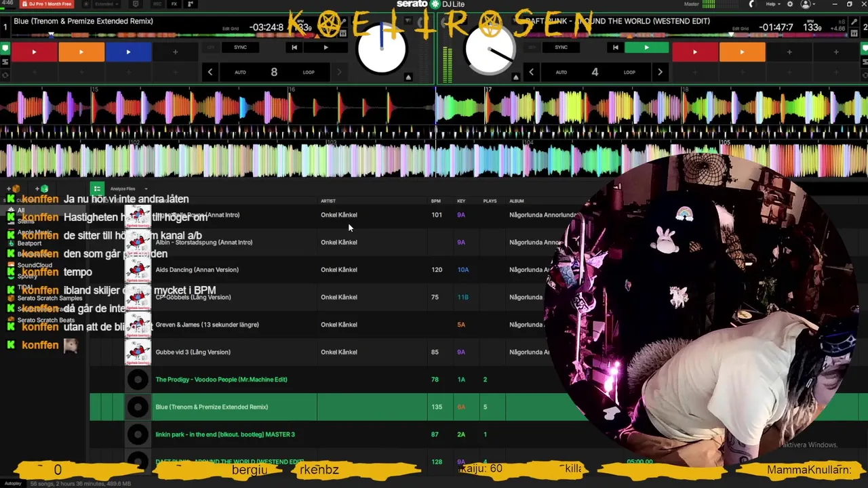Play the left deck track

[325, 47]
